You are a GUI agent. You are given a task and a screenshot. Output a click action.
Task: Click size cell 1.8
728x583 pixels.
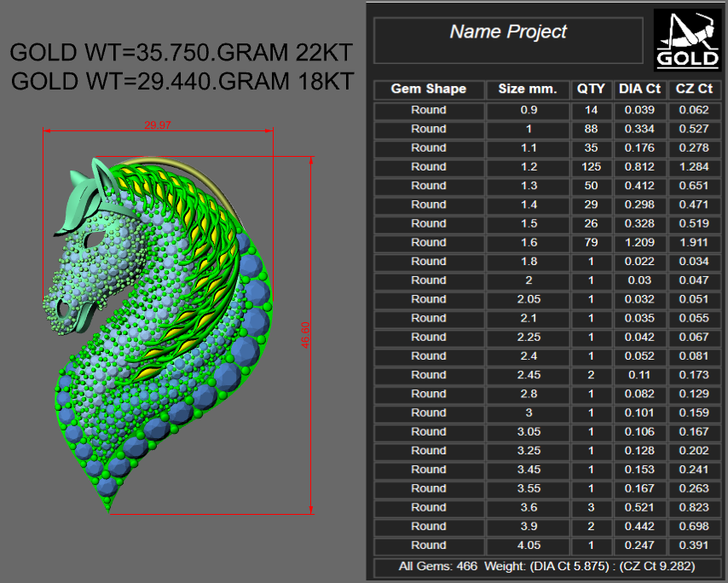coord(529,262)
